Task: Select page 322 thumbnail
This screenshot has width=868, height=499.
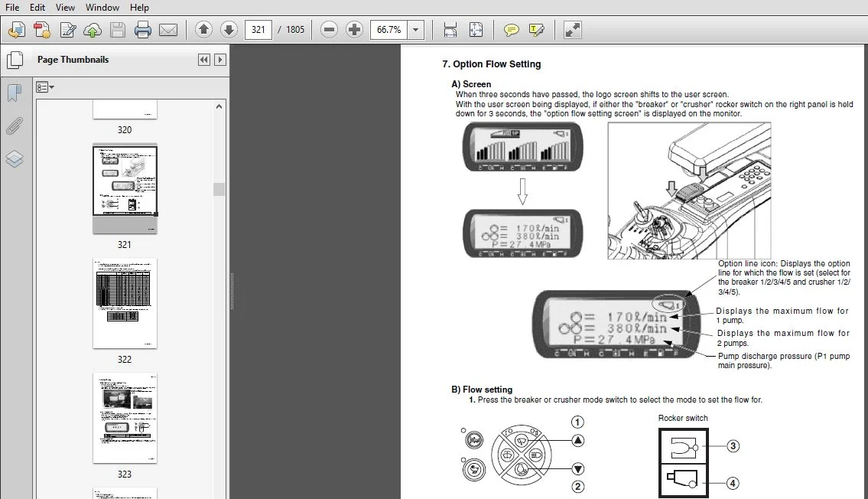Action: [x=125, y=304]
